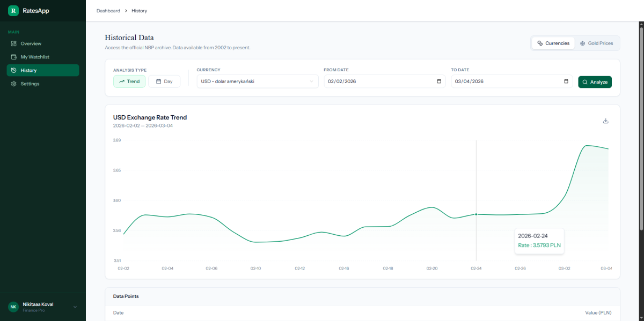The width and height of the screenshot is (644, 321).
Task: Click the NK user avatar
Action: point(13,307)
